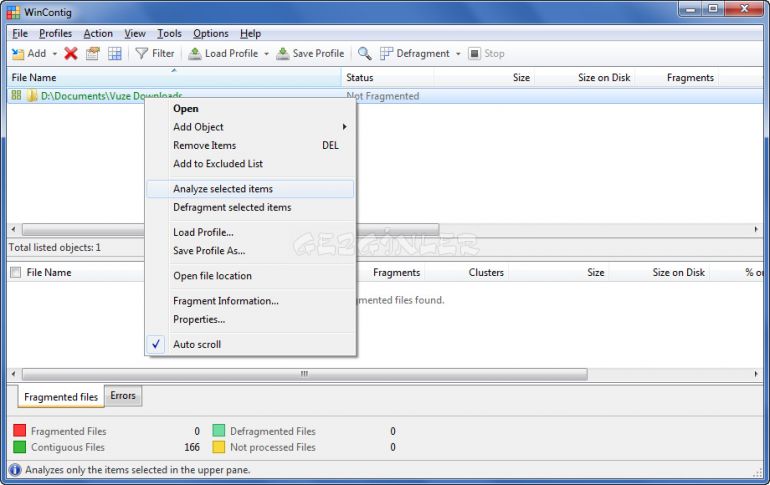Click the light green Defragmented Files swatch
The image size is (770, 485).
tap(219, 431)
